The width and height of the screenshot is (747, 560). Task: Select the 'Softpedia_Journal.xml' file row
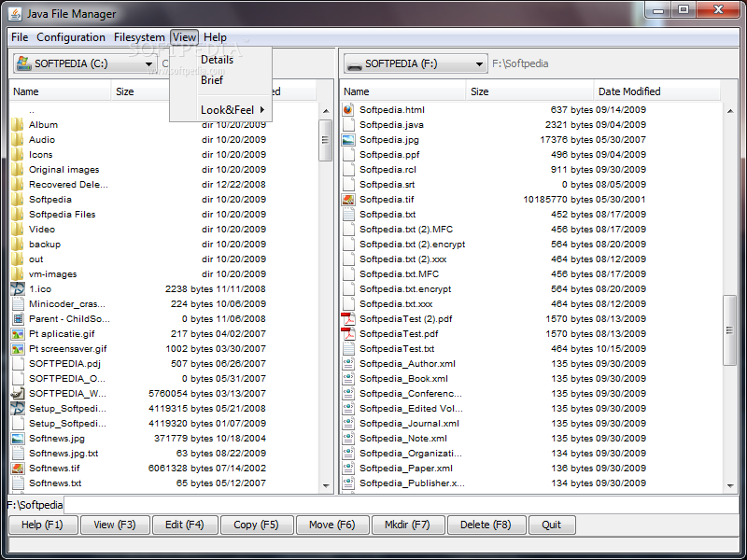click(x=530, y=424)
